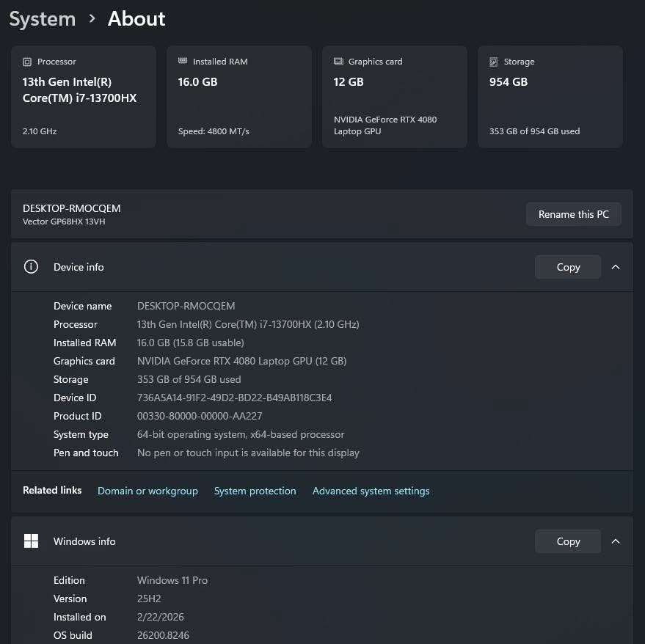
Task: Collapse the Device info section chevron
Action: 616,267
